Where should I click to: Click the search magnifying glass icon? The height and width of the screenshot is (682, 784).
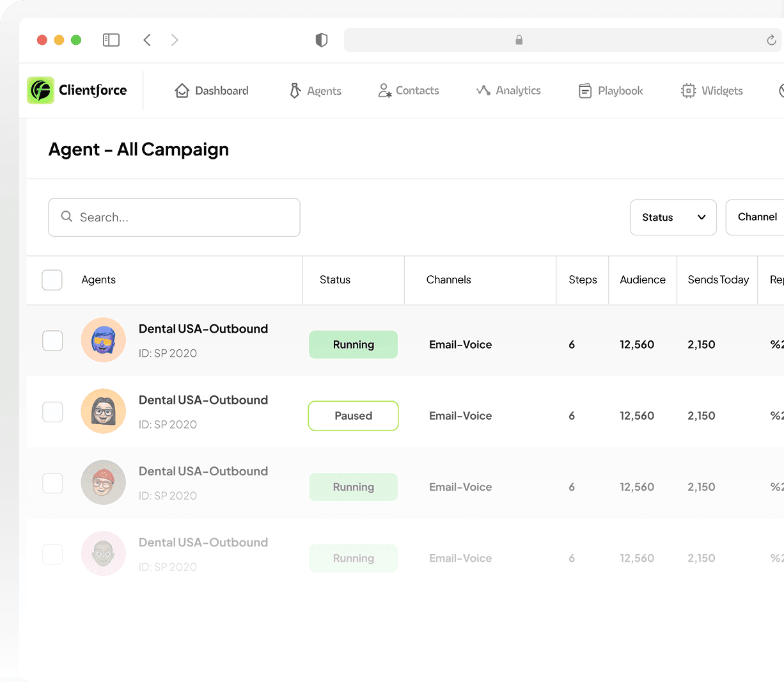[x=67, y=217]
